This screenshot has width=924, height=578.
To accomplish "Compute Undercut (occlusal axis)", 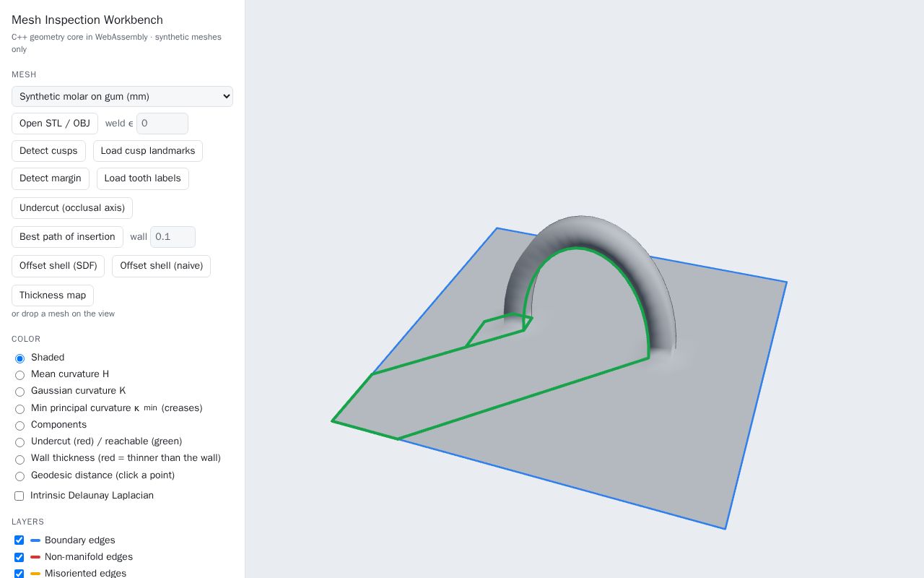I will [72, 208].
